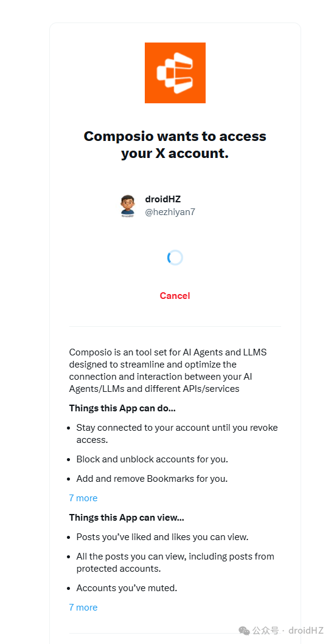Select the "Stay connected to your account" permission
The width and height of the screenshot is (334, 644).
[177, 434]
